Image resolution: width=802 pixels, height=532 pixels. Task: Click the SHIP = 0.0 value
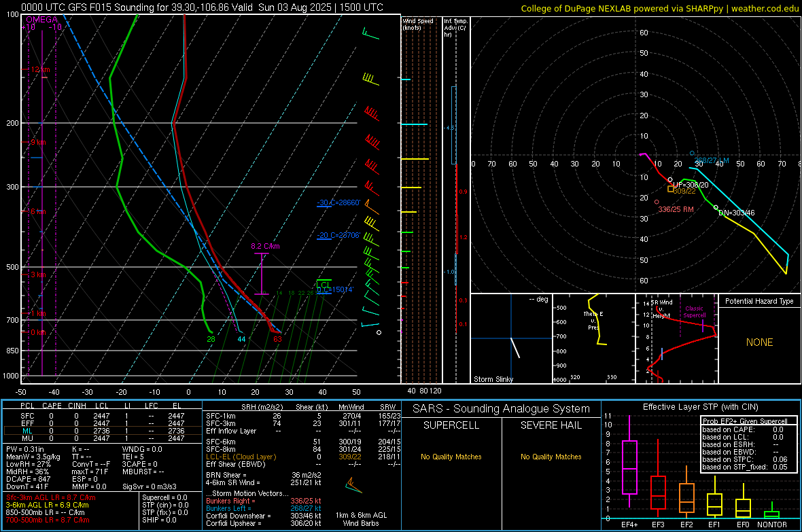click(x=159, y=520)
